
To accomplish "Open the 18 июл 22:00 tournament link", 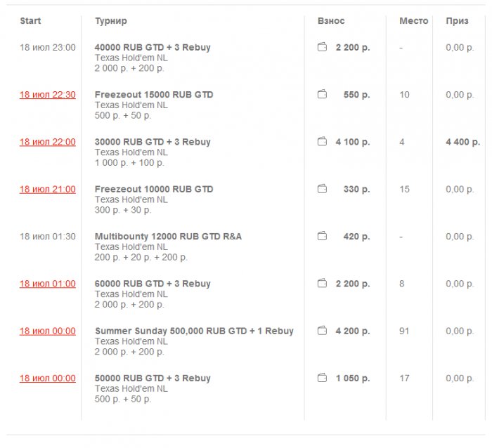I will click(x=47, y=142).
